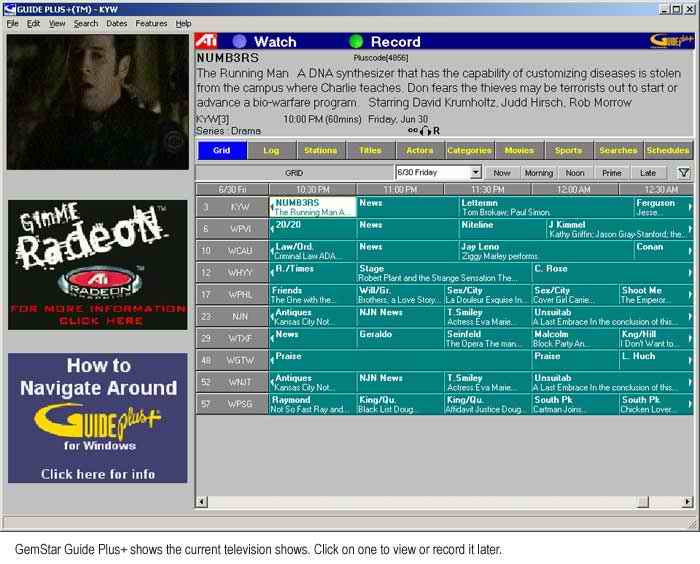The image size is (700, 564).
Task: Click the 11:00 PM time column header
Action: [400, 189]
